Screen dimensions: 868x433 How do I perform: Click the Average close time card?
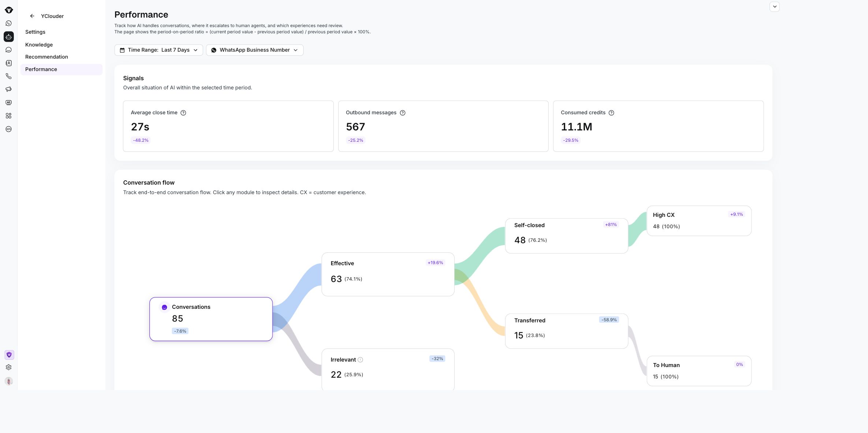tap(228, 126)
